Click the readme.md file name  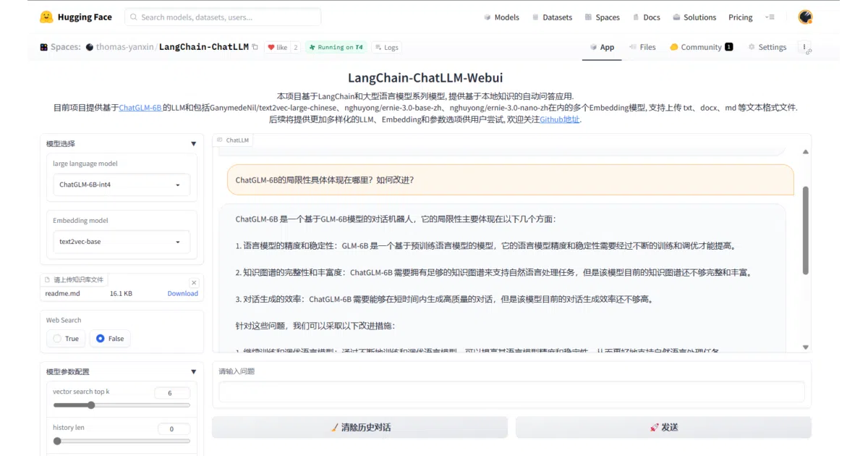click(62, 294)
